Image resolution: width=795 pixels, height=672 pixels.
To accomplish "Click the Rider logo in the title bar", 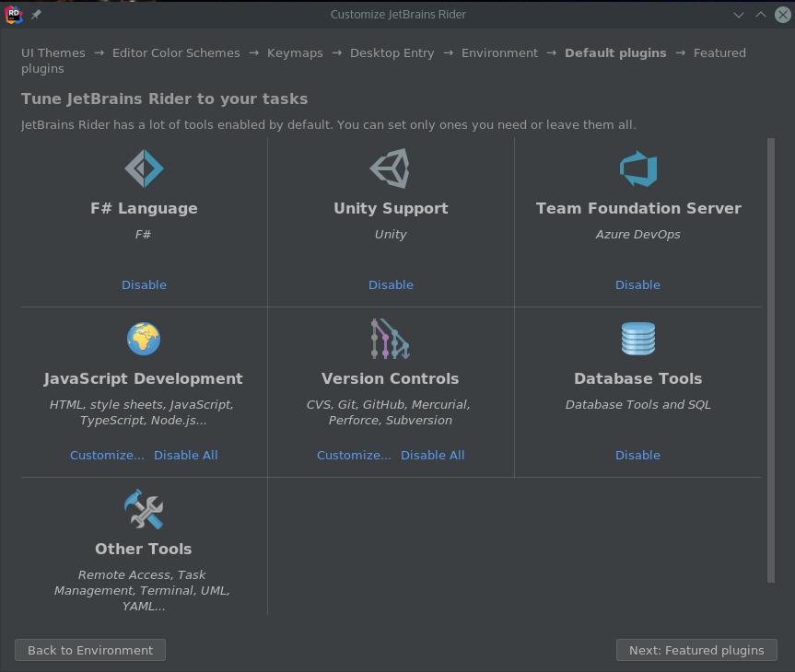I will coord(14,15).
